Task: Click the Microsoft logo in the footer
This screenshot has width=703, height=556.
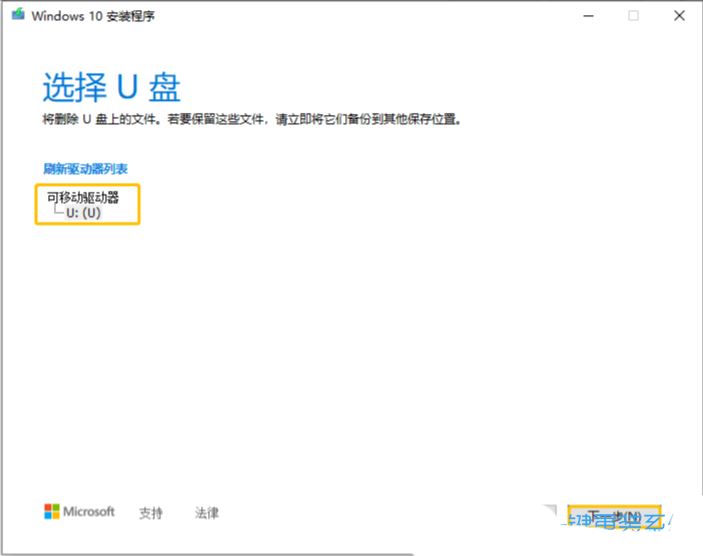Action: tap(79, 512)
